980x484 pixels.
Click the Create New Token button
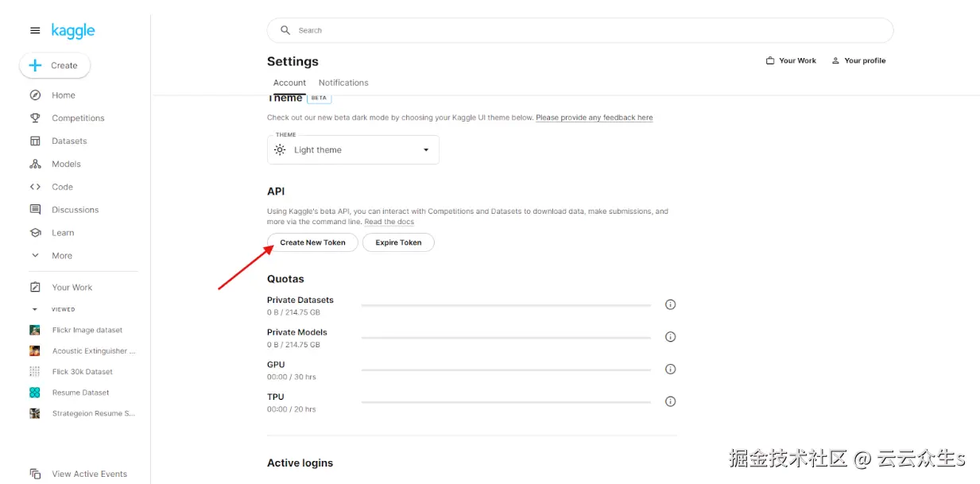coord(312,242)
